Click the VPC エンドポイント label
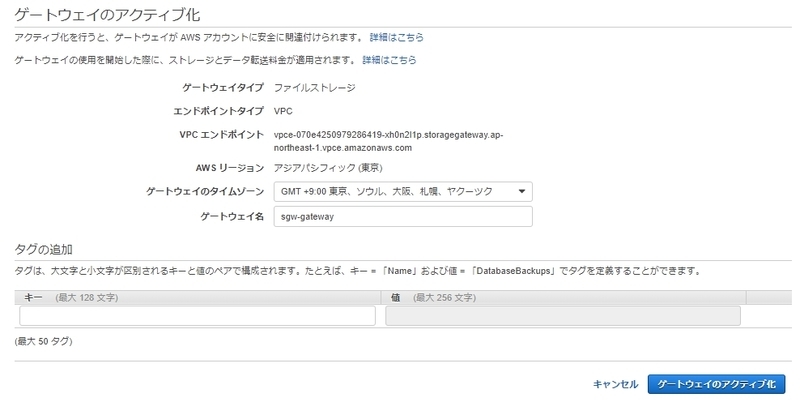The height and width of the screenshot is (402, 800). [221, 135]
